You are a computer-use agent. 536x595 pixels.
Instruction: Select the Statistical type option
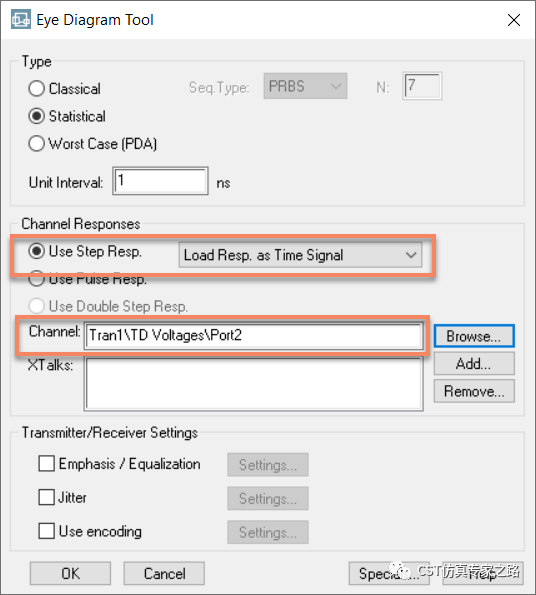[36, 116]
